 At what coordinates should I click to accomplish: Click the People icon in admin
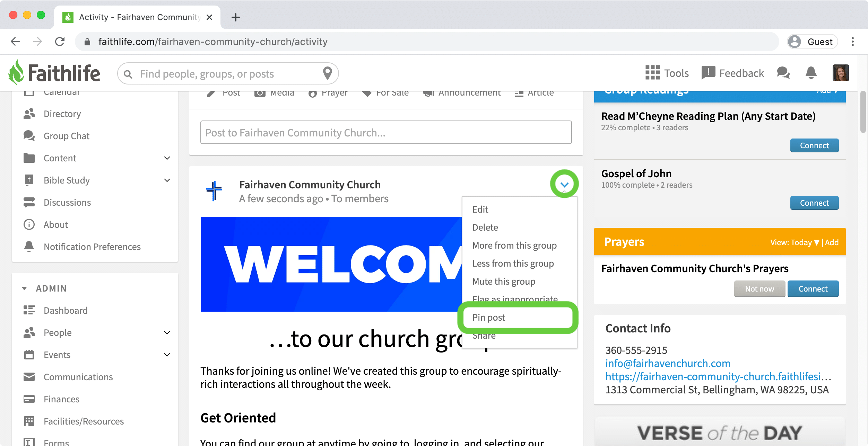tap(29, 332)
